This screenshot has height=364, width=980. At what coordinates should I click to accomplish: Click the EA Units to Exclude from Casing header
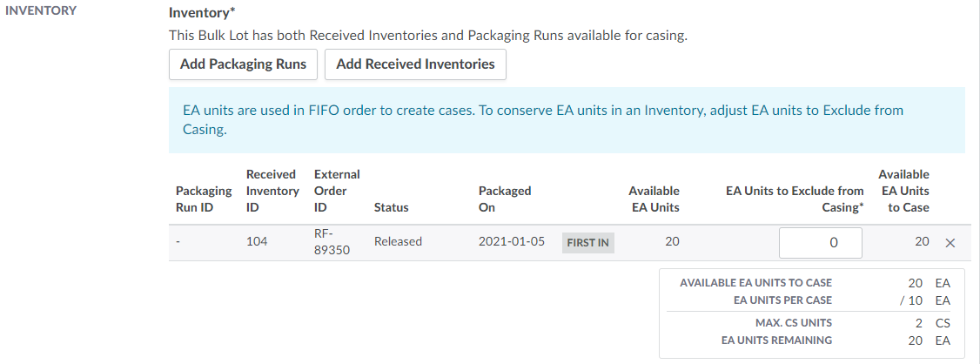(x=795, y=199)
